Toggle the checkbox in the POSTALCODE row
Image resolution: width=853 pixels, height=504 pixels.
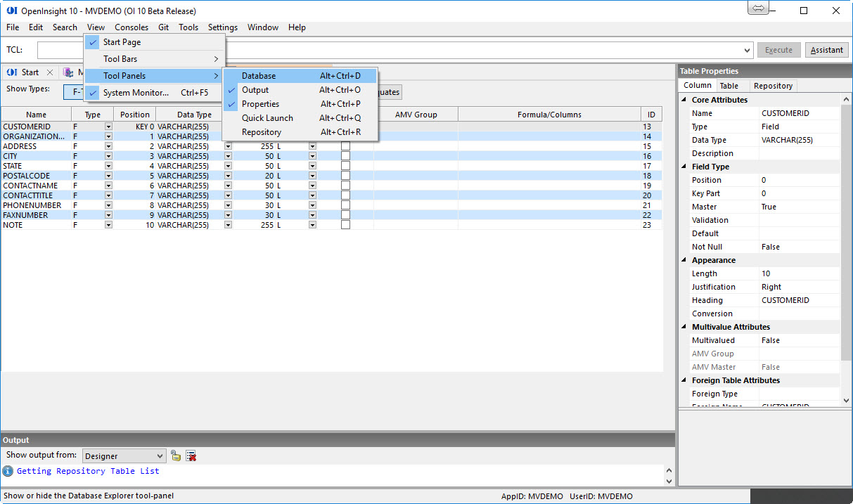345,176
